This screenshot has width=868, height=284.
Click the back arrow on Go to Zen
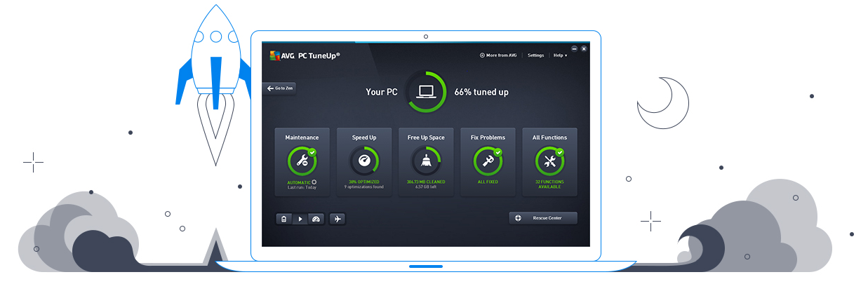pyautogui.click(x=270, y=88)
